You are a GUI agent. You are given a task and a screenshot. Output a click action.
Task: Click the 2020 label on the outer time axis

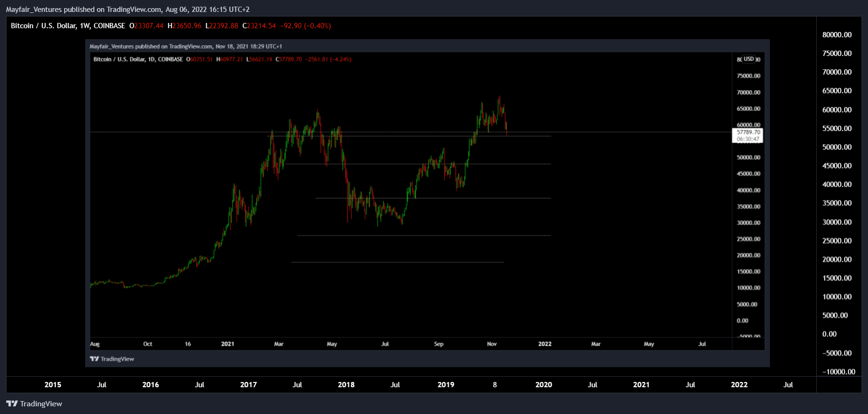[544, 385]
